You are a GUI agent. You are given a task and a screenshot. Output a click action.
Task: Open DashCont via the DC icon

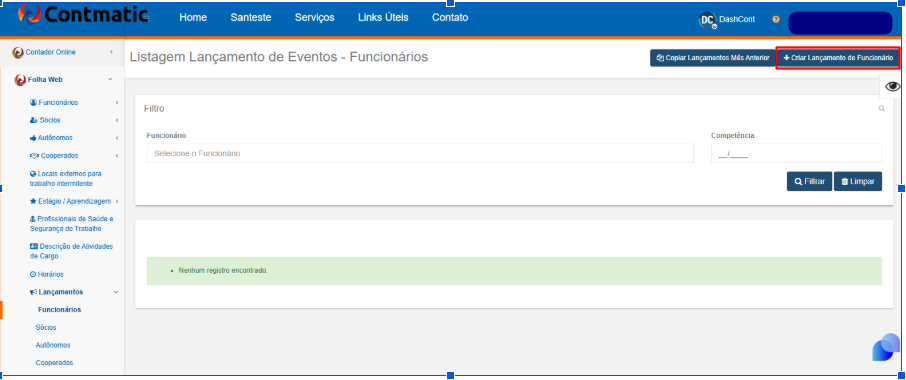coord(707,20)
